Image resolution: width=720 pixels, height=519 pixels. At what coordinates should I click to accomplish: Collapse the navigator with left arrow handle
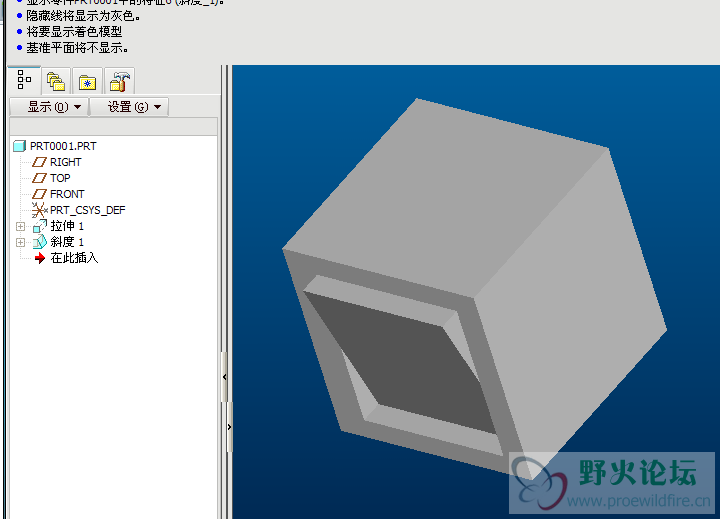click(225, 377)
